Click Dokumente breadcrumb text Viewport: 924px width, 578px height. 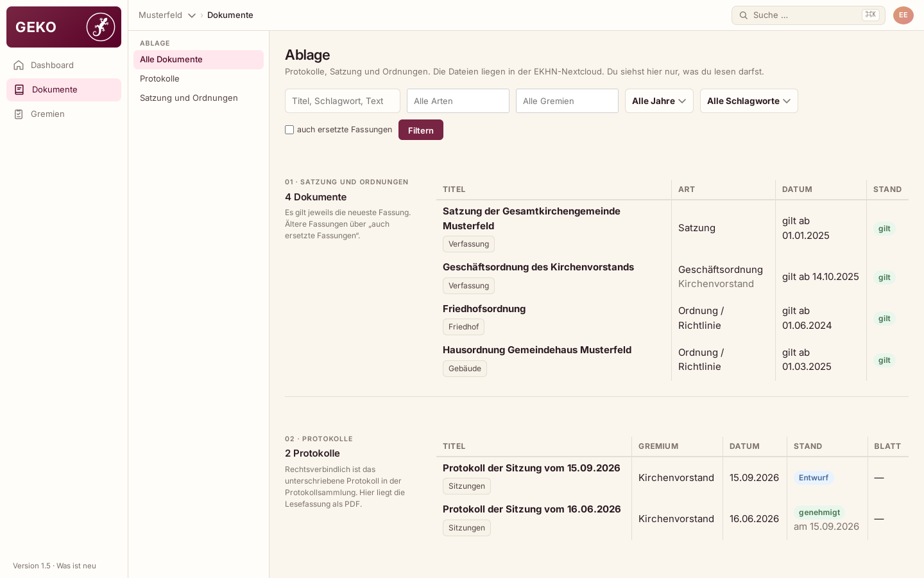(230, 15)
